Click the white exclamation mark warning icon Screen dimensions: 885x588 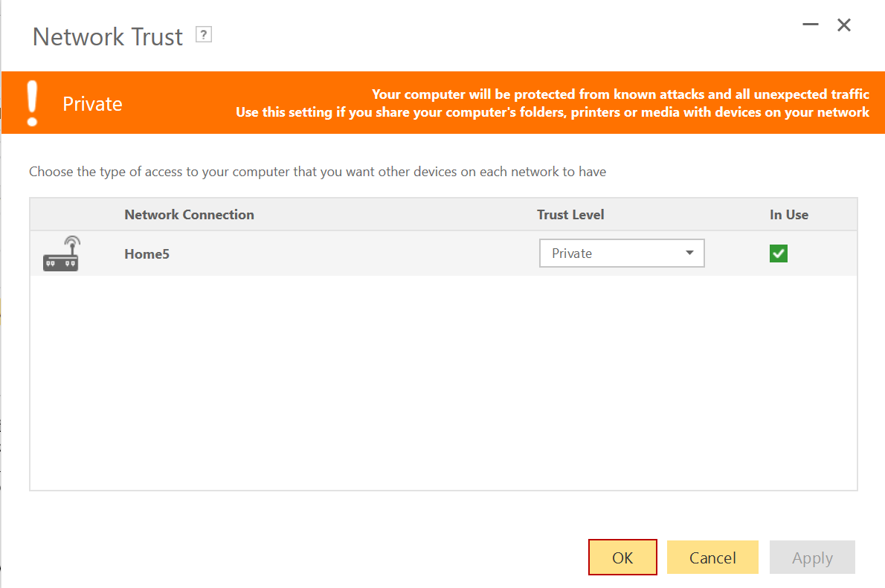click(31, 103)
